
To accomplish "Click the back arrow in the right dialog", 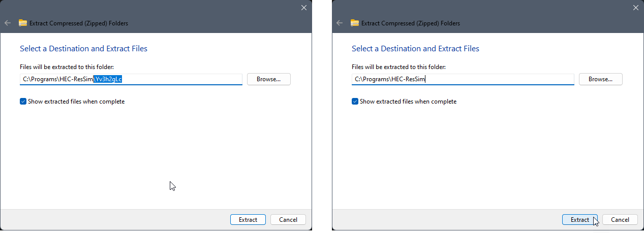I will [340, 23].
